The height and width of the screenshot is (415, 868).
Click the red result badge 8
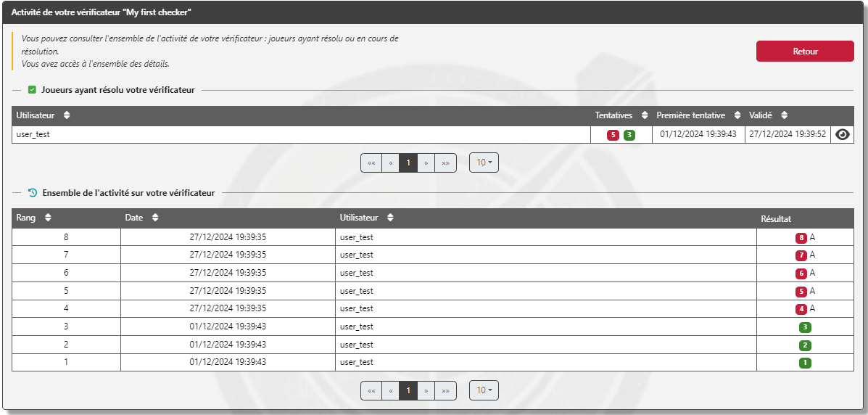click(801, 238)
